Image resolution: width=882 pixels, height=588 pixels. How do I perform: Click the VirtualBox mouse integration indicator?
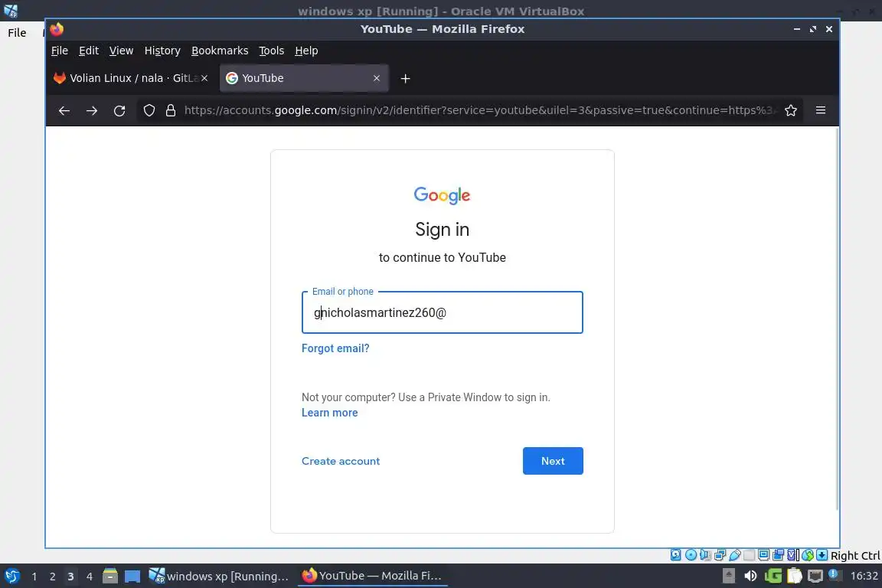pyautogui.click(x=808, y=555)
